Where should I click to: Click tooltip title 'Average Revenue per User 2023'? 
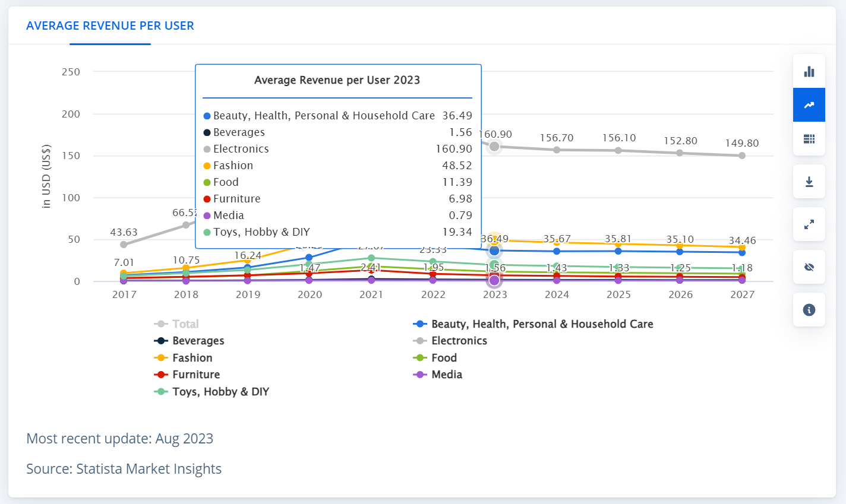point(337,80)
